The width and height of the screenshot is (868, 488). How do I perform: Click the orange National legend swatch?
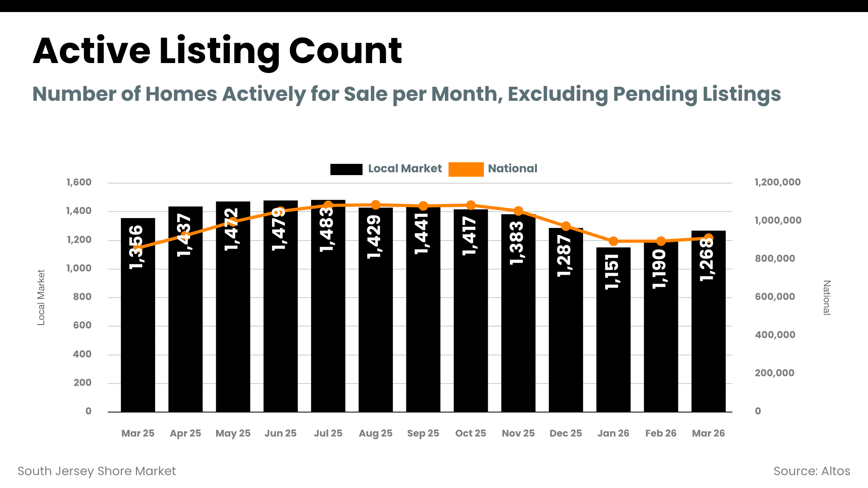(466, 169)
